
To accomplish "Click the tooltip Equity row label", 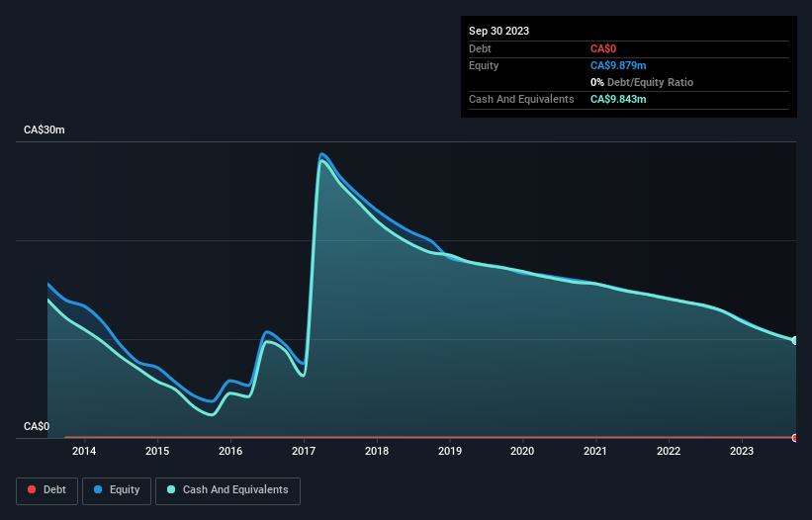I will tap(484, 65).
